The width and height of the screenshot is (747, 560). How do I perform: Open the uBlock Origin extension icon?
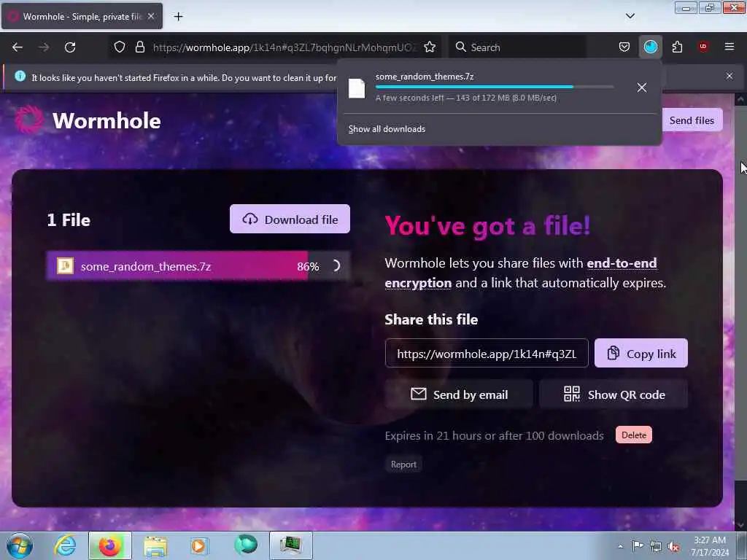coord(703,47)
